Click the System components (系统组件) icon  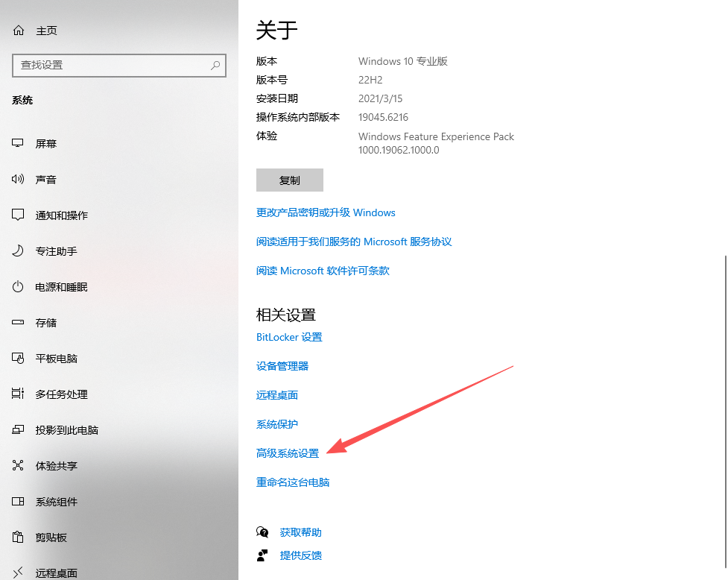pos(18,502)
